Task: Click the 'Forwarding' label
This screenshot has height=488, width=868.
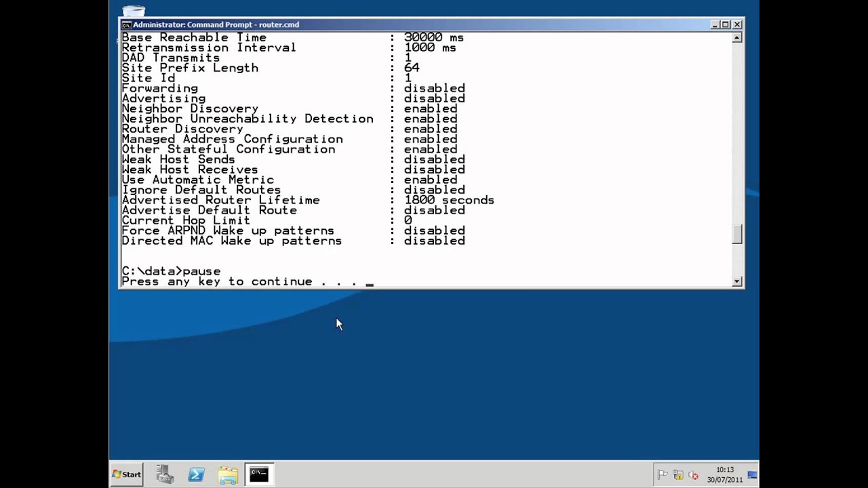Action: coord(159,88)
